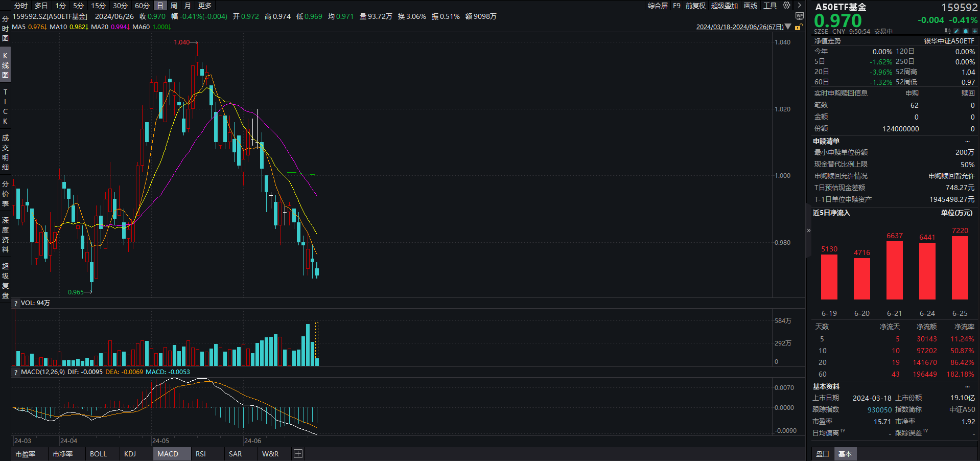This screenshot has height=461, width=980.
Task: Add to watchlist with plus icon
Action: click(x=974, y=32)
